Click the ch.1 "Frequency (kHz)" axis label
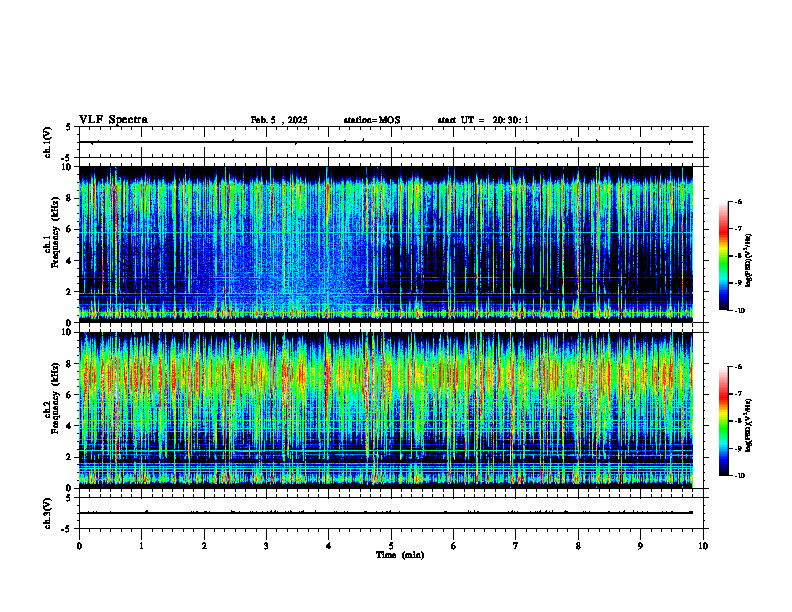Image resolution: width=792 pixels, height=612 pixels. (56, 232)
